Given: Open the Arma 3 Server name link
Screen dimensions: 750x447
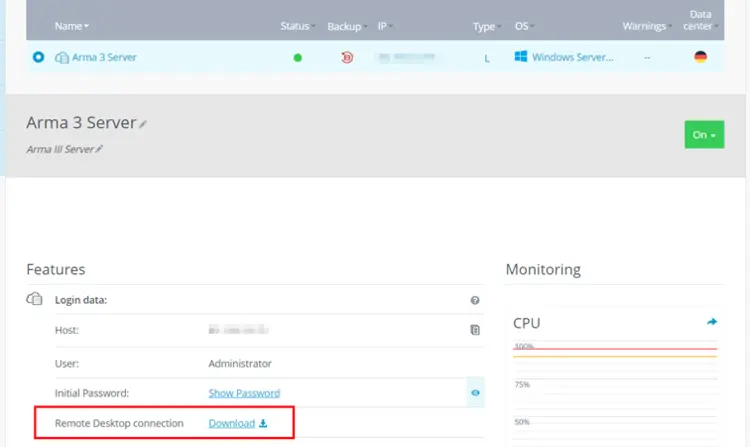Looking at the screenshot, I should [104, 57].
